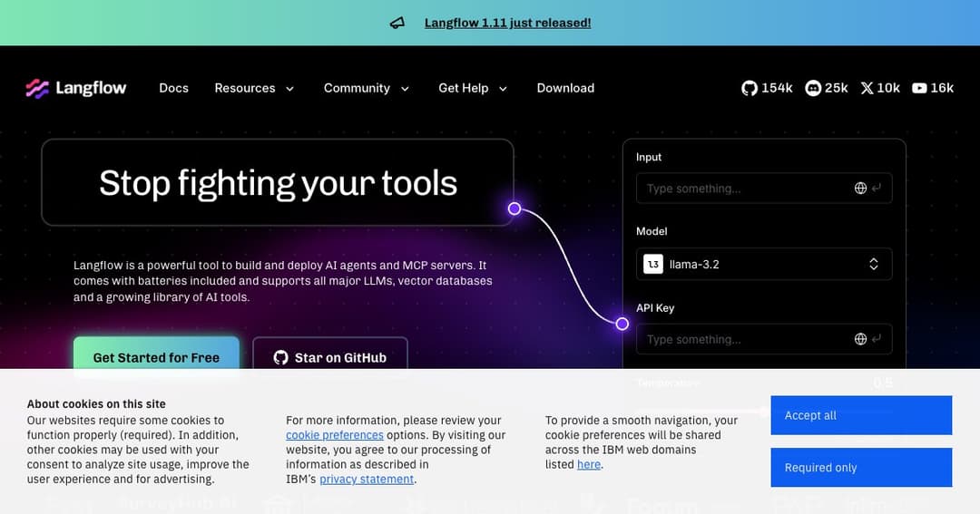
Task: Expand the Community menu
Action: click(367, 88)
